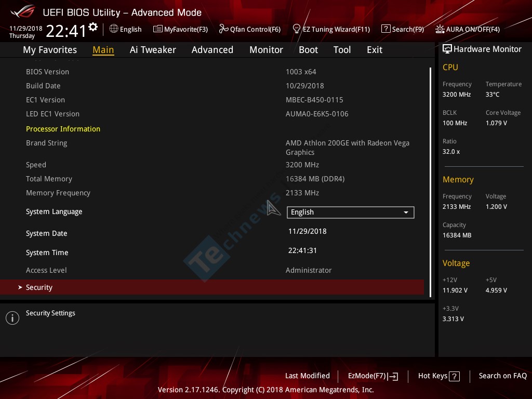The width and height of the screenshot is (532, 399).
Task: Click the Memory Voltage 1.200 V reading
Action: coord(496,207)
